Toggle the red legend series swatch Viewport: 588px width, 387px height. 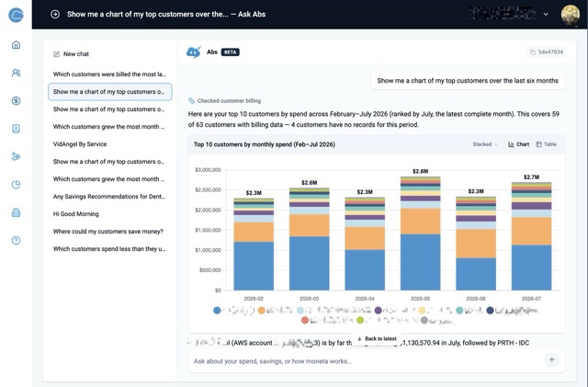[305, 320]
